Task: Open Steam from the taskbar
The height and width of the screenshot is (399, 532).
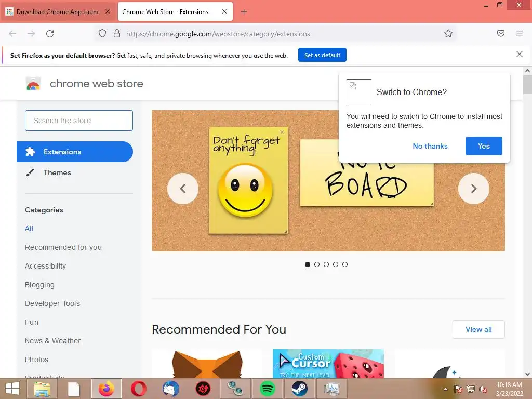Action: tap(300, 389)
